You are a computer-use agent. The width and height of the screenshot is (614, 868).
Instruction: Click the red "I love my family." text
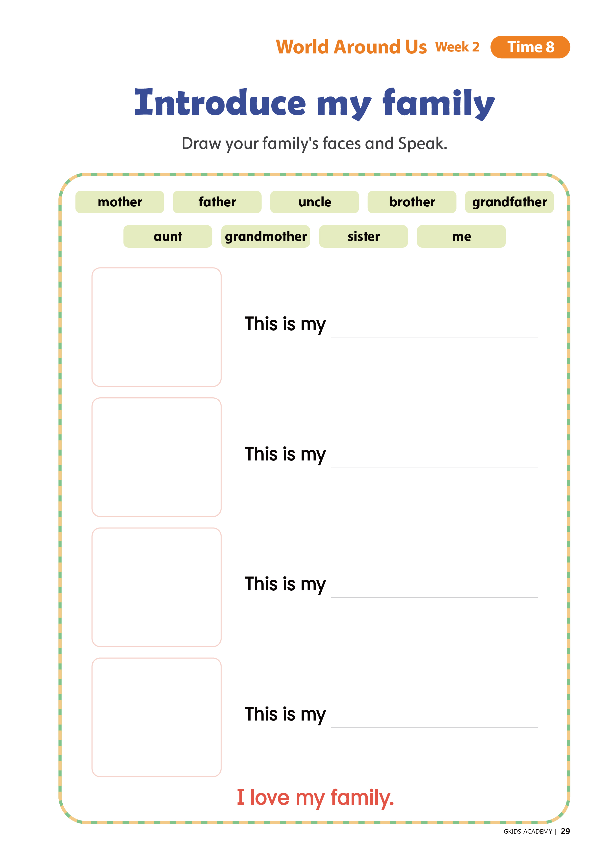[x=315, y=798]
